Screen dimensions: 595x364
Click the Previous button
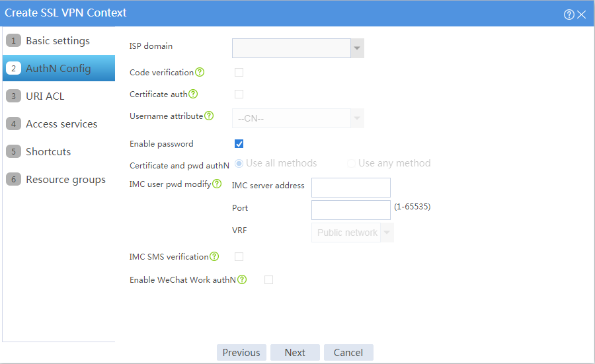241,353
